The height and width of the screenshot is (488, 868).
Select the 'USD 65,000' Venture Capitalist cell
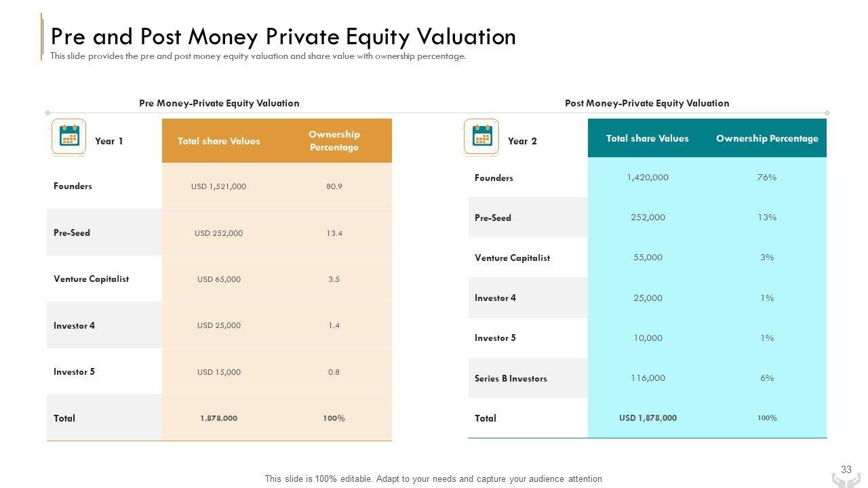click(x=218, y=279)
